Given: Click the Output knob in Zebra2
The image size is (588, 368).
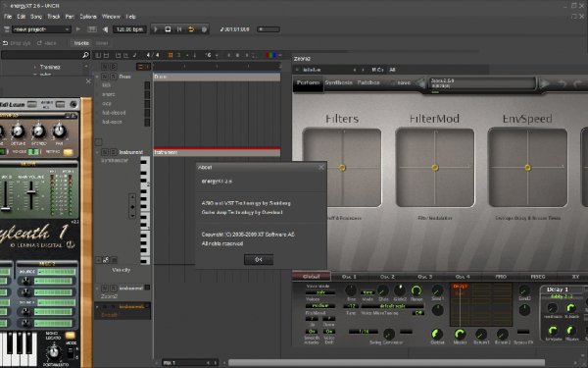Looking at the screenshot, I should (x=437, y=334).
